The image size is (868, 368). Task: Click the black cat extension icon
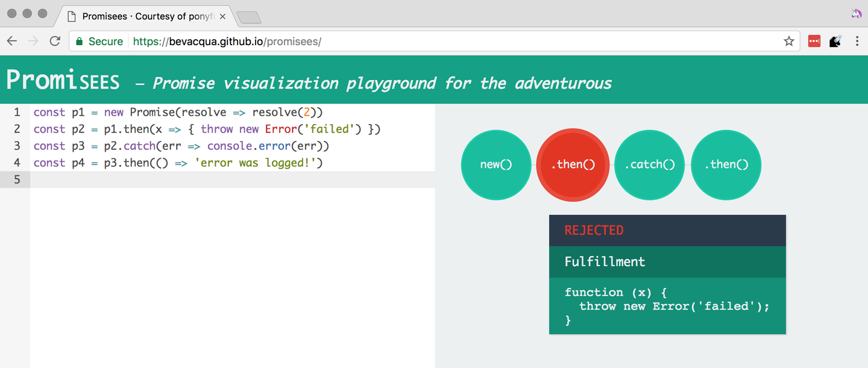[x=835, y=41]
